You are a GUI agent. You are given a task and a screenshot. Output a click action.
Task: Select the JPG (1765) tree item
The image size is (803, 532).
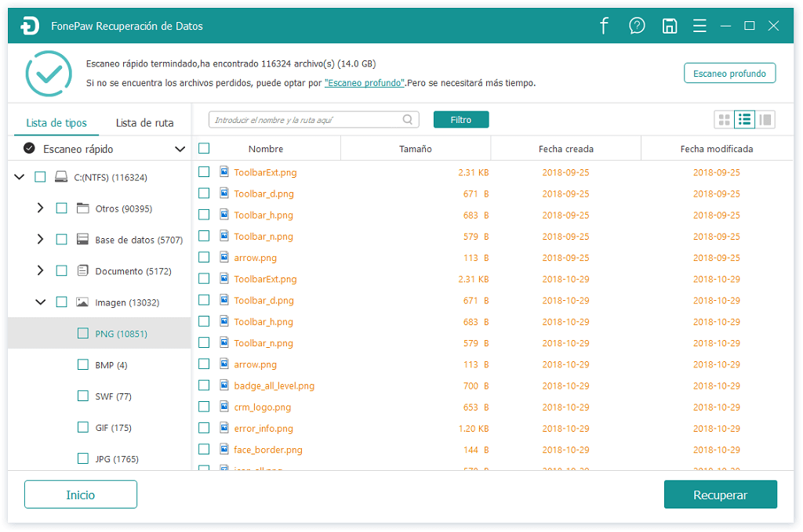[x=116, y=459]
